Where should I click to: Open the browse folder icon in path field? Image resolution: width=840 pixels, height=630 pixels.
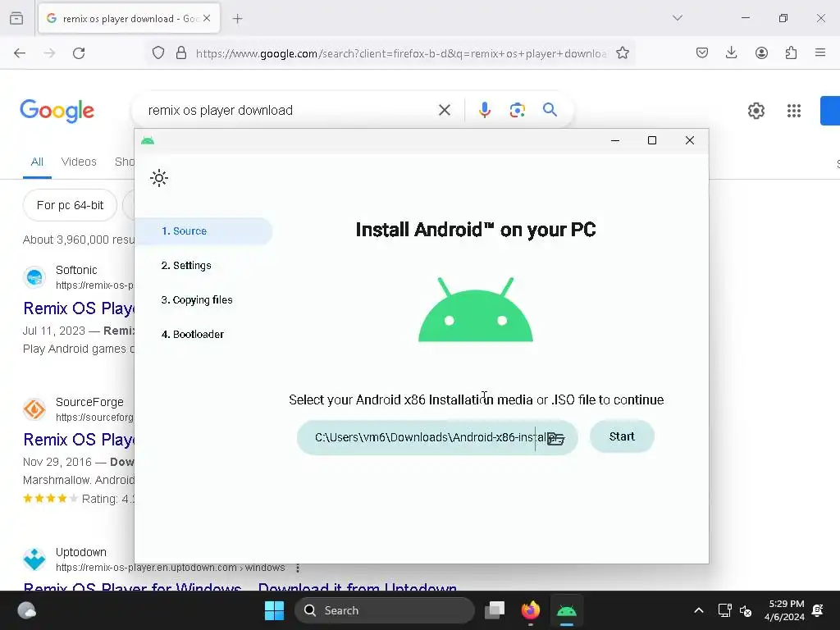(x=556, y=438)
